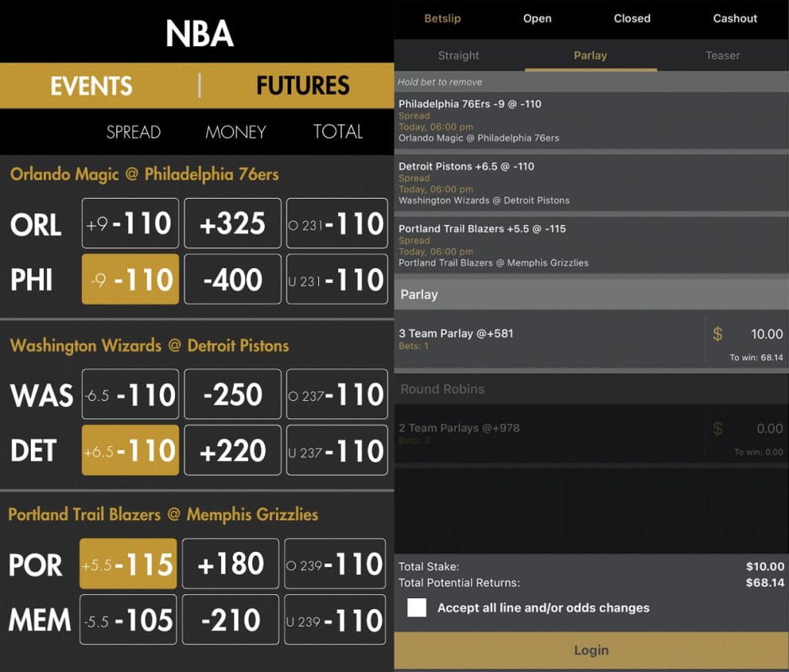
Task: Click Portland Trail Blazers +5.5 betslip entry
Action: pyautogui.click(x=591, y=245)
